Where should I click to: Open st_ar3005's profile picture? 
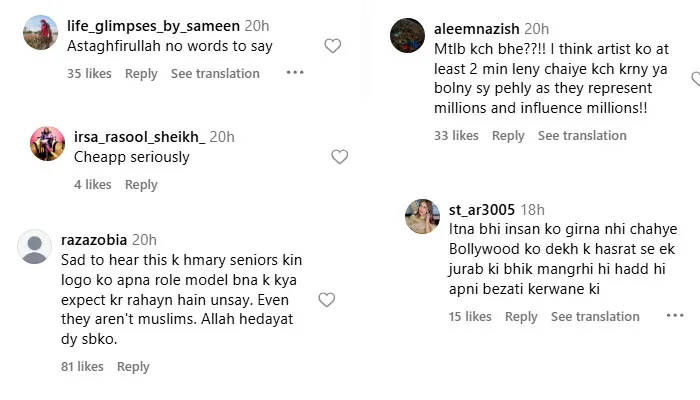point(422,216)
